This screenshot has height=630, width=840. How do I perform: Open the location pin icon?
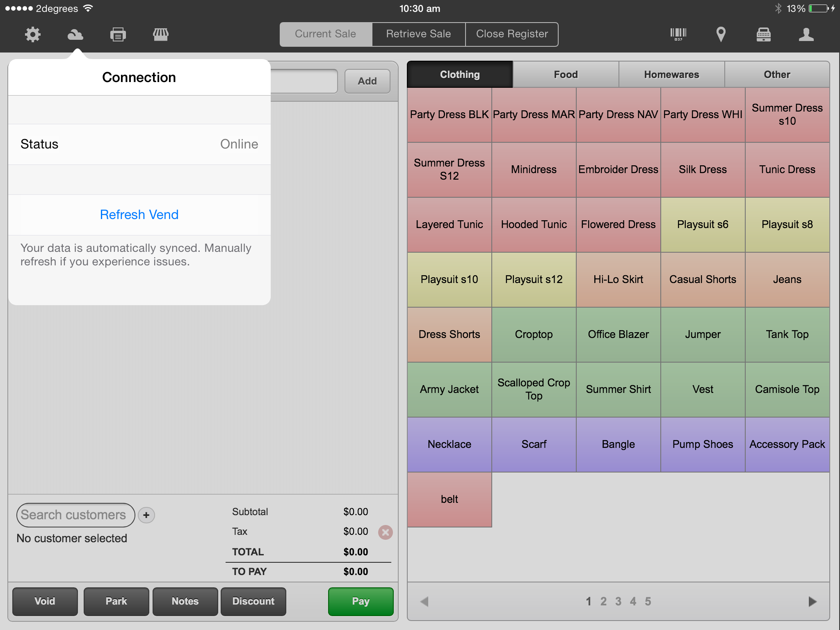[721, 34]
